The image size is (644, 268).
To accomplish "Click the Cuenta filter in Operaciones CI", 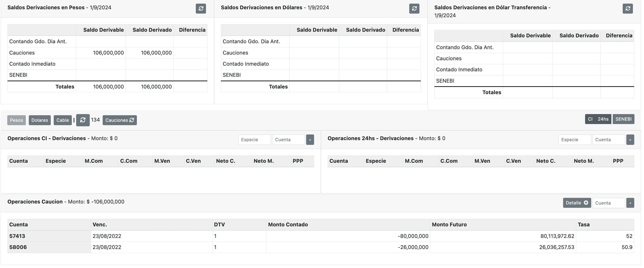I will (x=288, y=140).
